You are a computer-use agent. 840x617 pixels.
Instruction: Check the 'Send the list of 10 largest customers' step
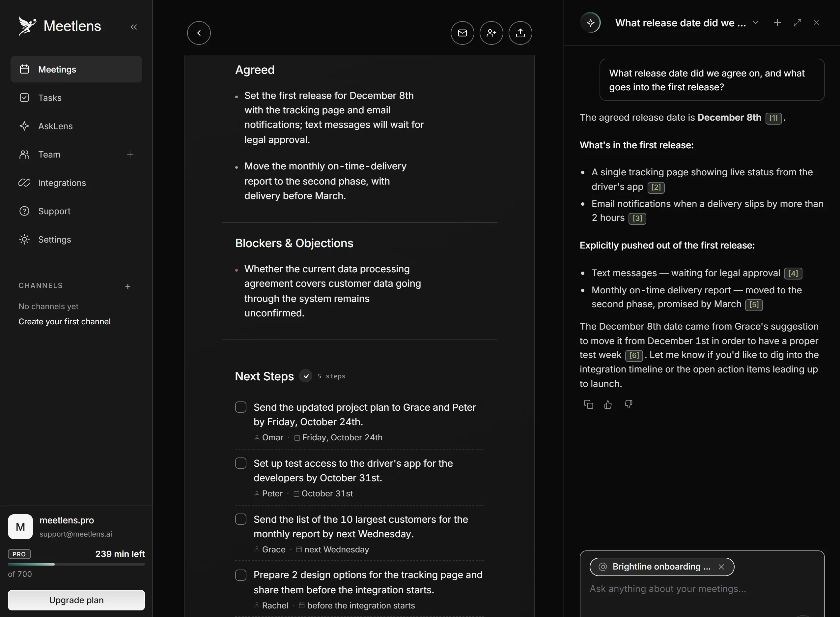[x=241, y=519]
